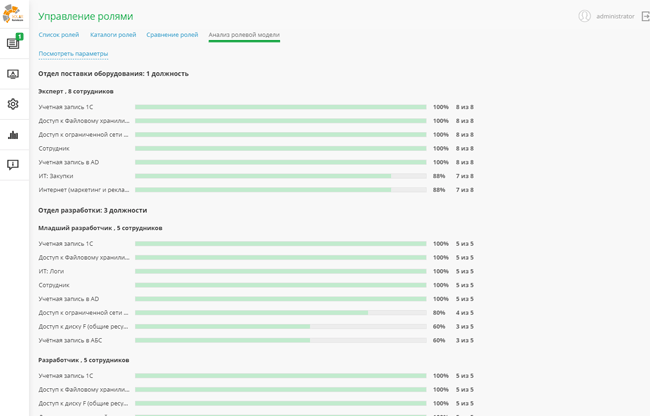Click the Solar application logo

point(13,15)
